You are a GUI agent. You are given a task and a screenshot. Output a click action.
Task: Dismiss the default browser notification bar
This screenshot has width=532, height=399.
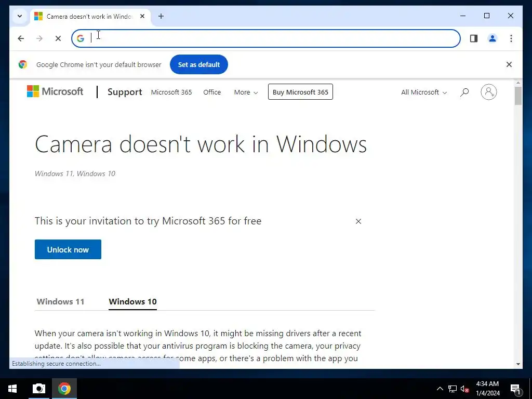509,64
